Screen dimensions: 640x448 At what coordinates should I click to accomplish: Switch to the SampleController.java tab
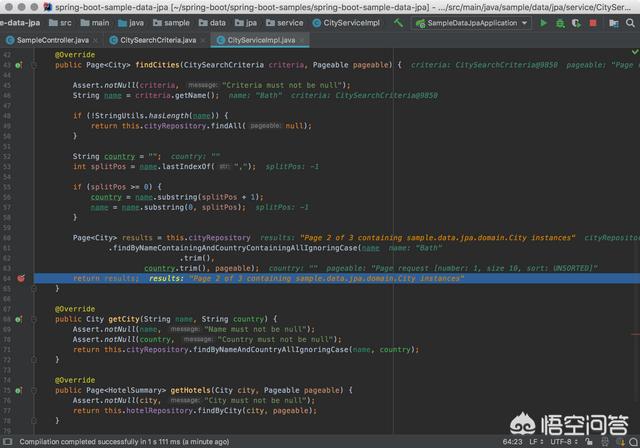pyautogui.click(x=52, y=40)
